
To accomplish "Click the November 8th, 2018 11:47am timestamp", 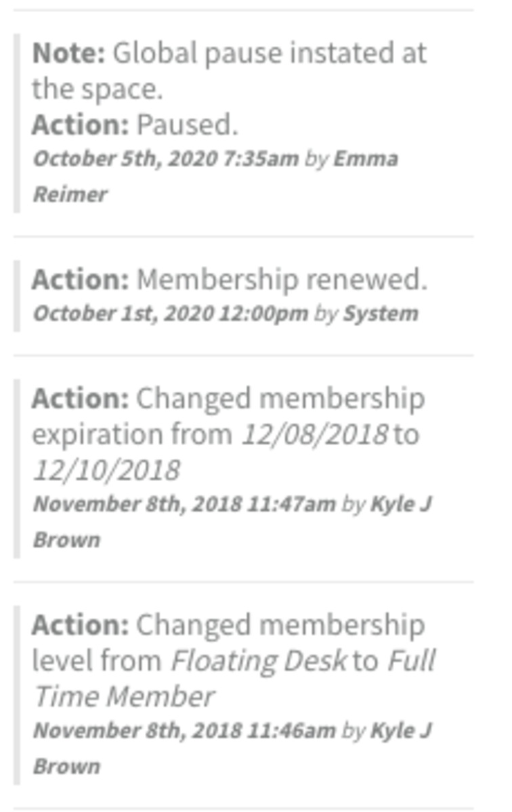I will click(x=184, y=504).
